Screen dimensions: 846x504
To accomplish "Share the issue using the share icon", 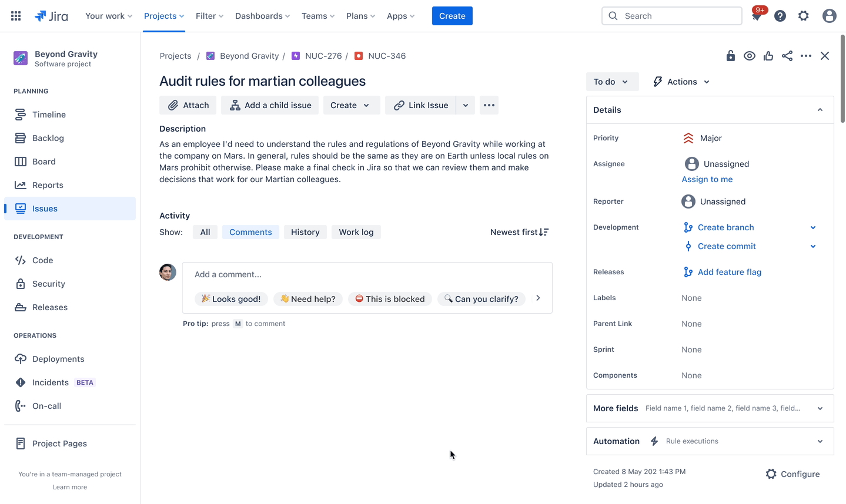I will click(x=787, y=55).
